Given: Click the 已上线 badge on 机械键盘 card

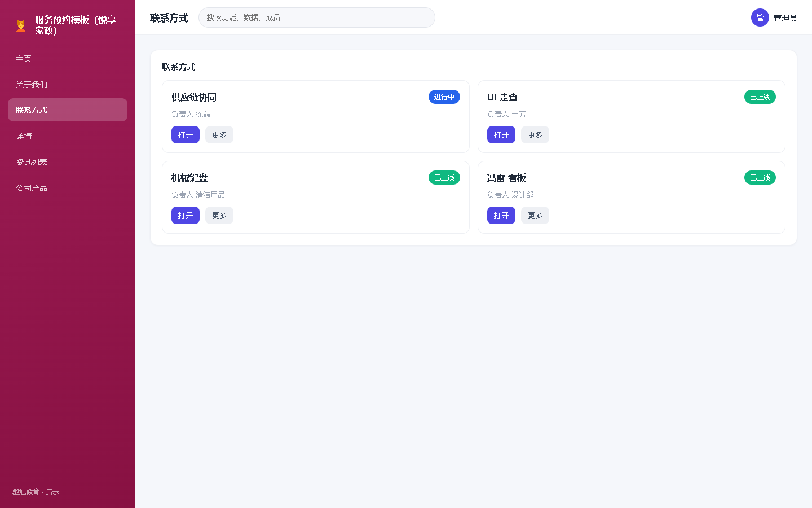Looking at the screenshot, I should tap(444, 178).
